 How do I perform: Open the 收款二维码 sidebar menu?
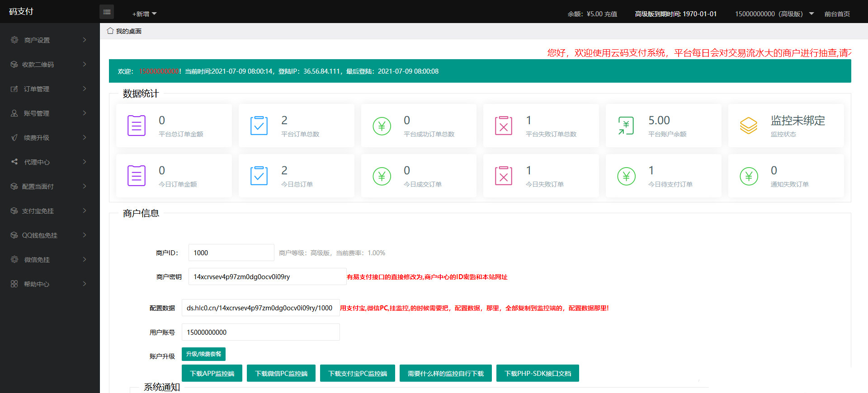tap(50, 64)
